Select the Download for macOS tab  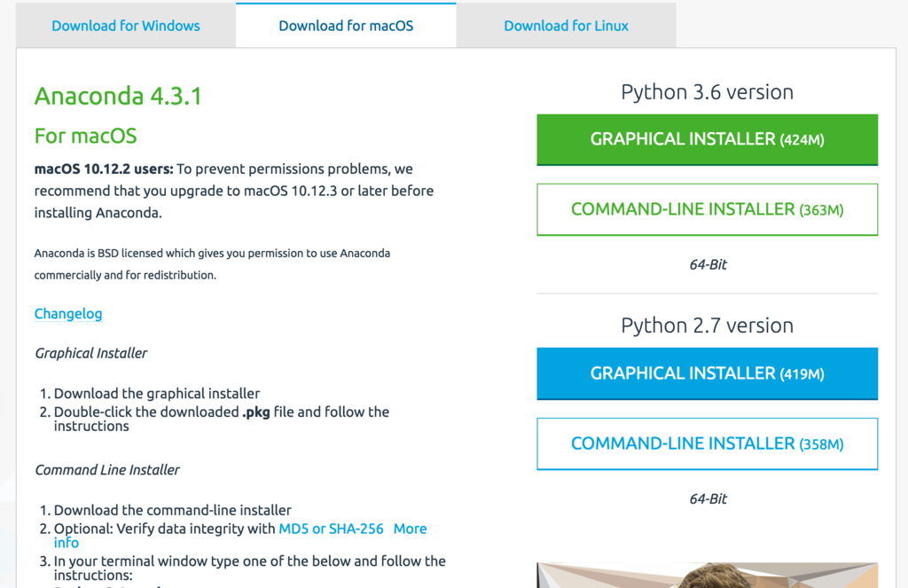point(346,26)
